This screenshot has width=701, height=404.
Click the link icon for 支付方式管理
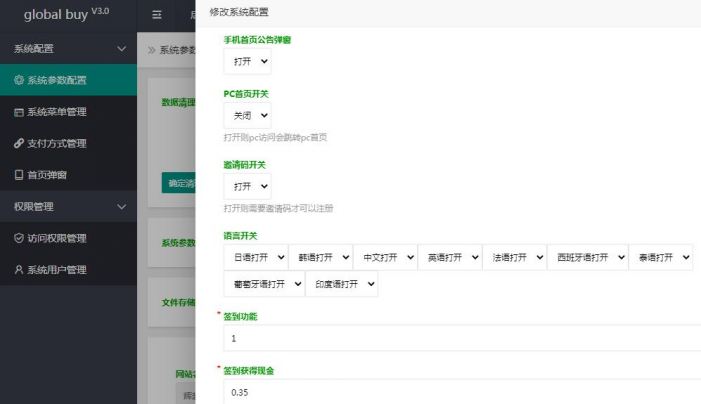(18, 144)
